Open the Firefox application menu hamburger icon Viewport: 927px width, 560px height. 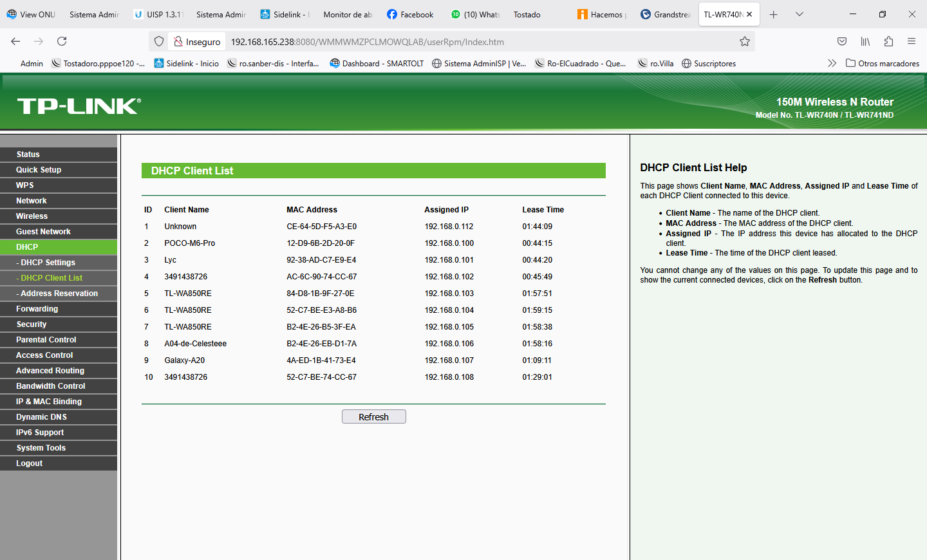[911, 41]
